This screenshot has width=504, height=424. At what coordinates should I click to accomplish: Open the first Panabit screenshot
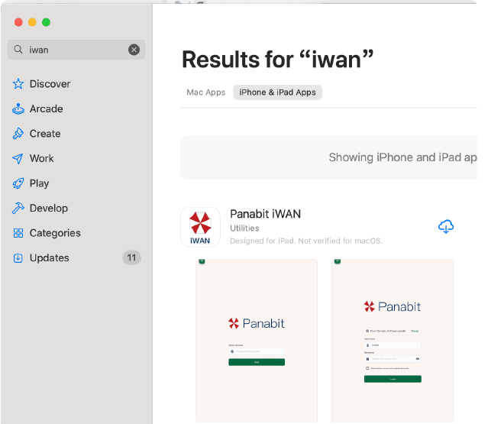click(x=257, y=340)
